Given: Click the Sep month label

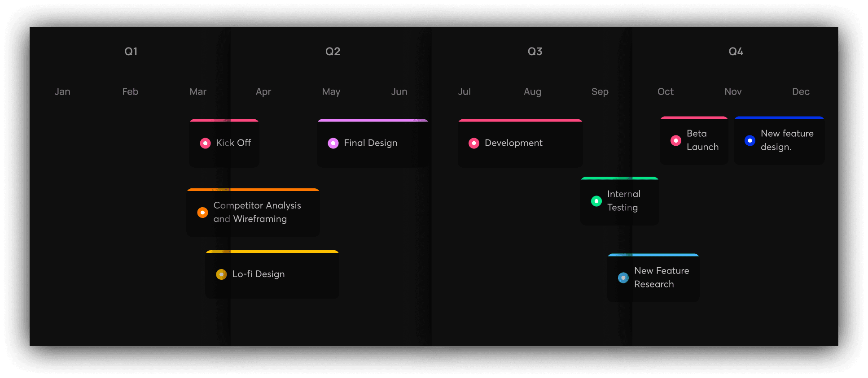Looking at the screenshot, I should click(x=600, y=92).
